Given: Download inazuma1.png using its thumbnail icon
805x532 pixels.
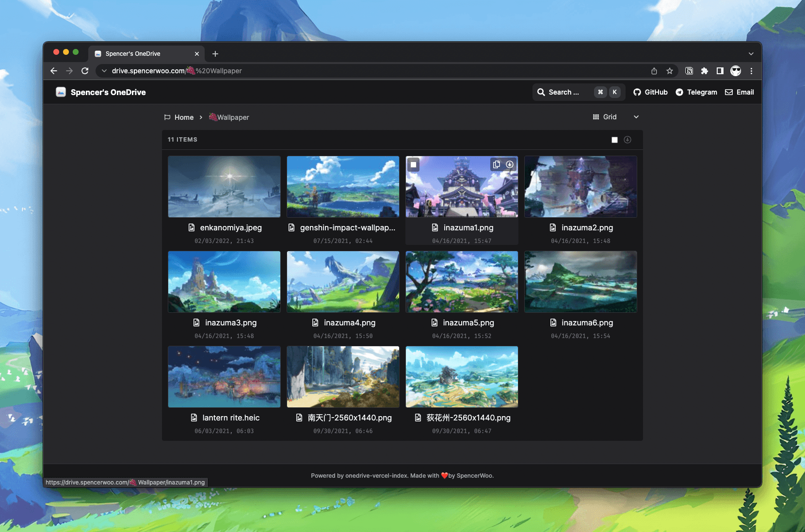Looking at the screenshot, I should 510,164.
